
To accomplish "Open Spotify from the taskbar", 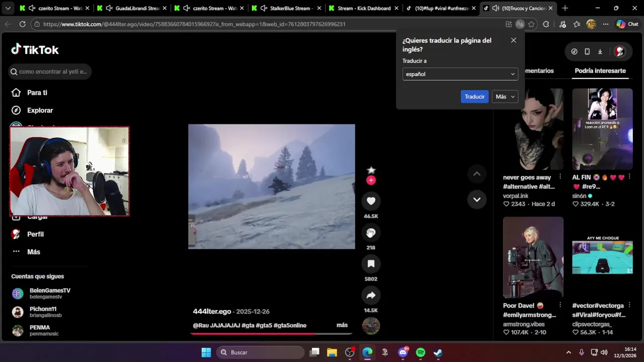I will coord(421,352).
